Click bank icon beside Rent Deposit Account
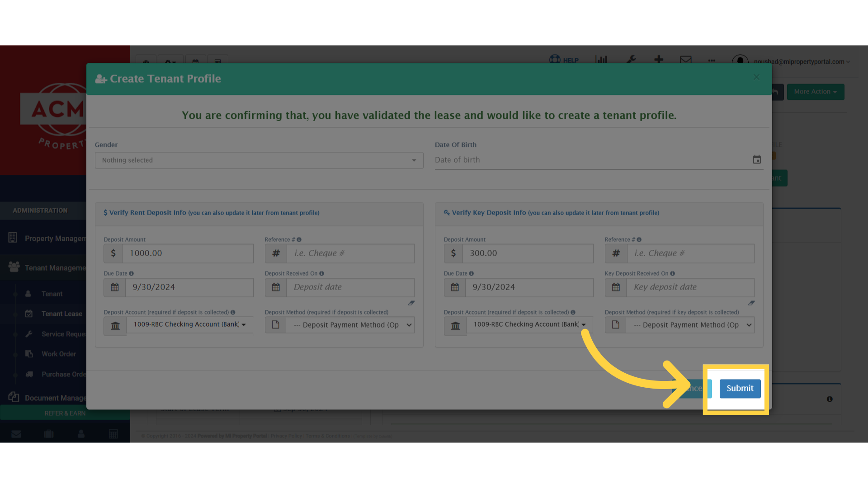Image resolution: width=868 pixels, height=488 pixels. (115, 326)
